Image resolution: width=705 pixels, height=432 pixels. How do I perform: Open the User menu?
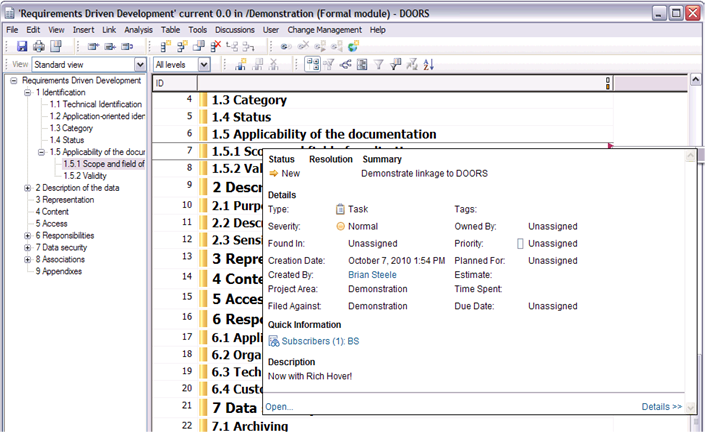pyautogui.click(x=271, y=30)
